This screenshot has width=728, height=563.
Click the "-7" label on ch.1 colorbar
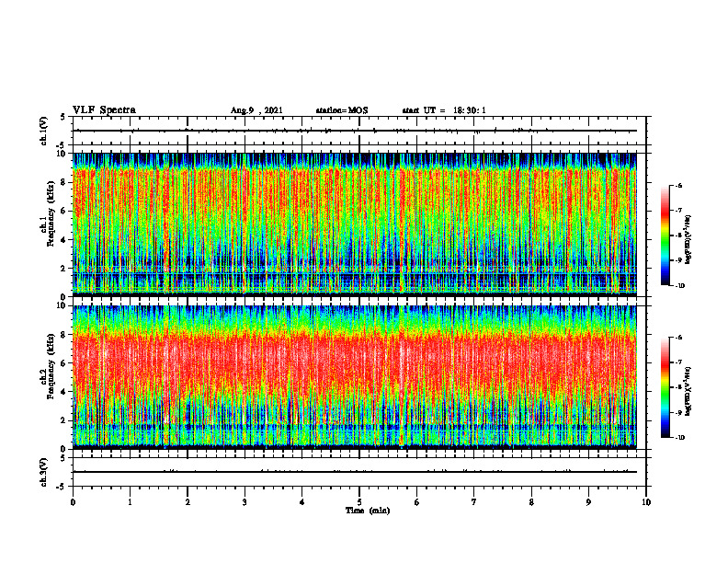coord(679,211)
